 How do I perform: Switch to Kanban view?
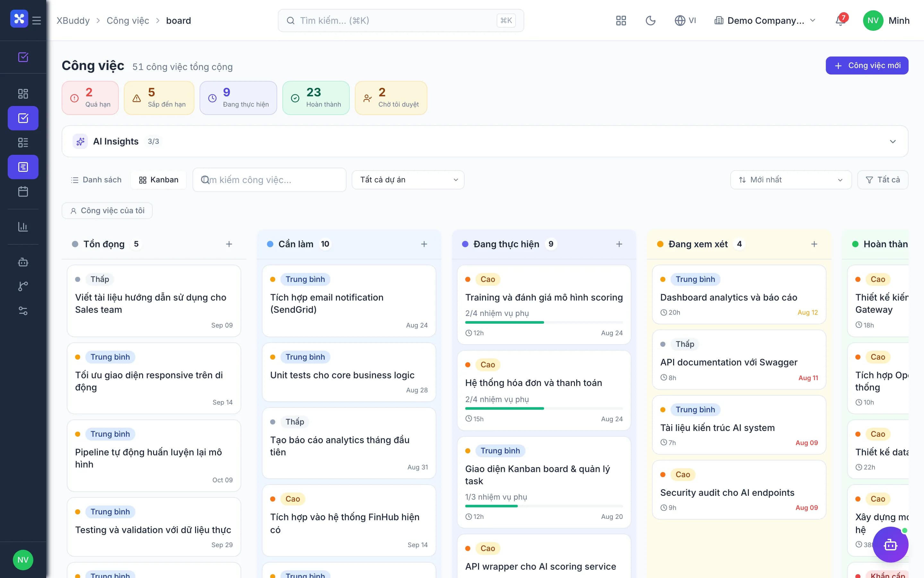[x=158, y=180]
